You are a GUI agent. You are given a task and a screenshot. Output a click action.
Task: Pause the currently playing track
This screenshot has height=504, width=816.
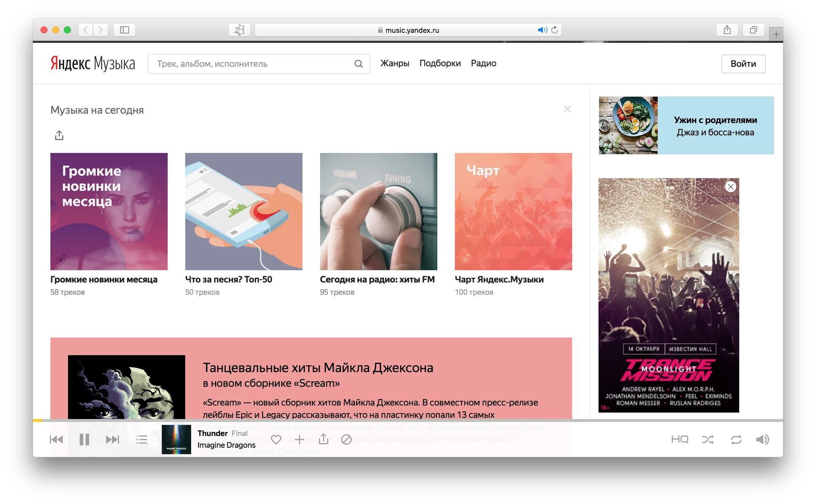pos(84,439)
